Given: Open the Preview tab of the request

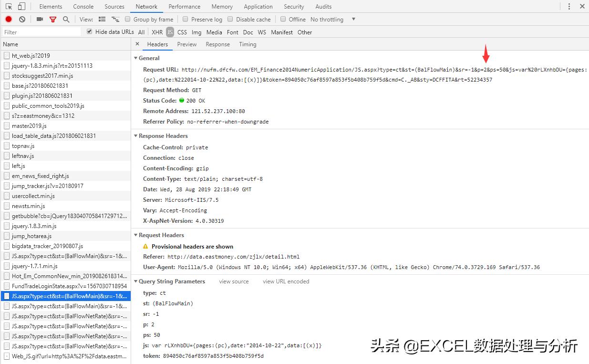Looking at the screenshot, I should (186, 44).
